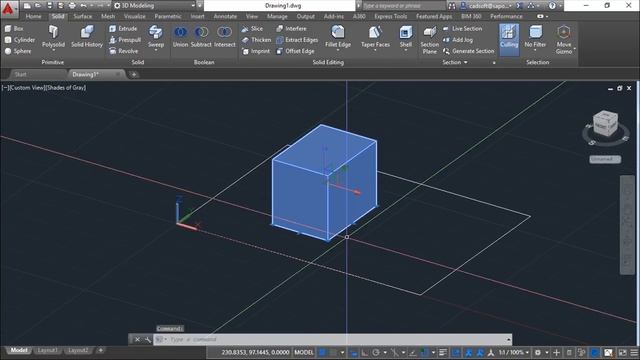Select the Sweep tool
The width and height of the screenshot is (640, 360).
coord(156,36)
